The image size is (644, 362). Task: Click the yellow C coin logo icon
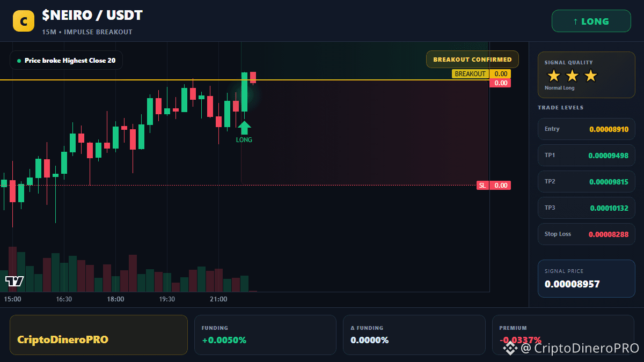coord(24,21)
